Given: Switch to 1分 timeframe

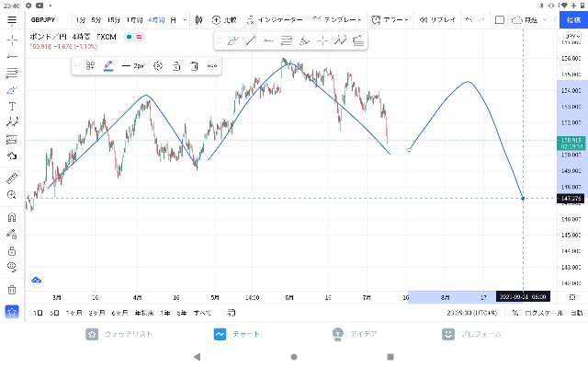Looking at the screenshot, I should point(80,20).
